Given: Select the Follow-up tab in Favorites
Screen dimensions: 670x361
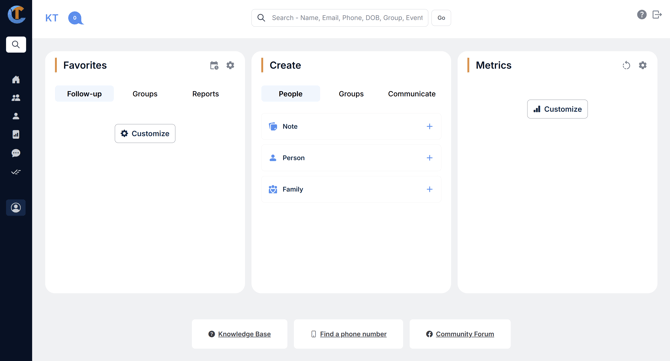Looking at the screenshot, I should 84,94.
